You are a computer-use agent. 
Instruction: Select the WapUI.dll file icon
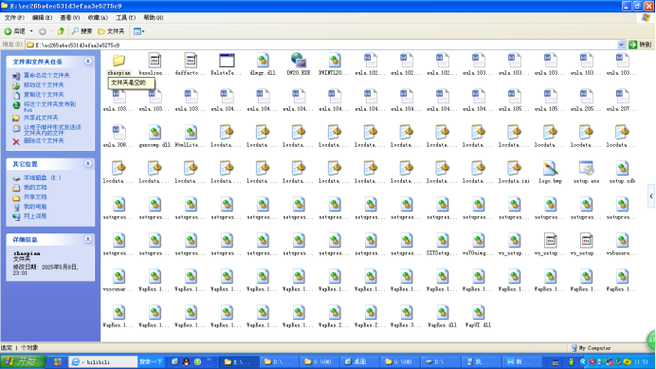(x=478, y=313)
